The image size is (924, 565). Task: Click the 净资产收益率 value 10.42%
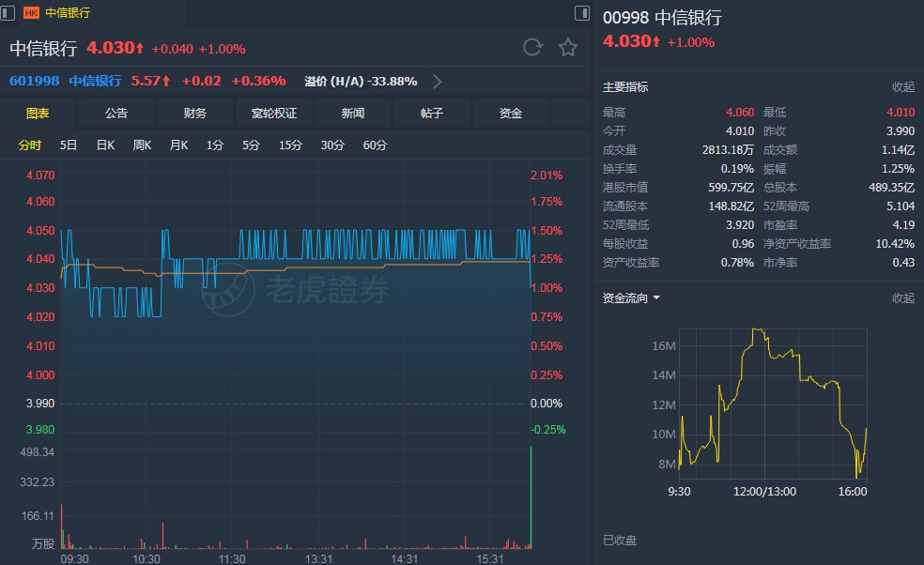point(895,244)
